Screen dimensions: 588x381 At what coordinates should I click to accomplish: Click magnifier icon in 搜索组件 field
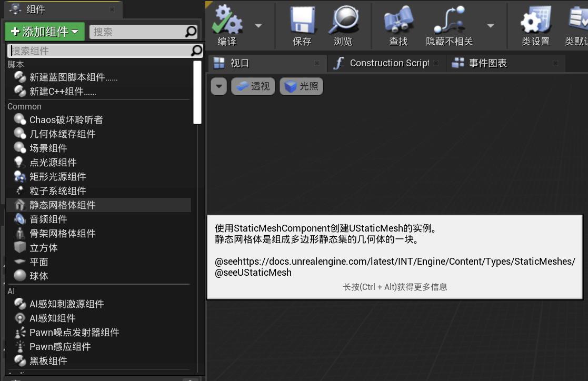click(196, 50)
